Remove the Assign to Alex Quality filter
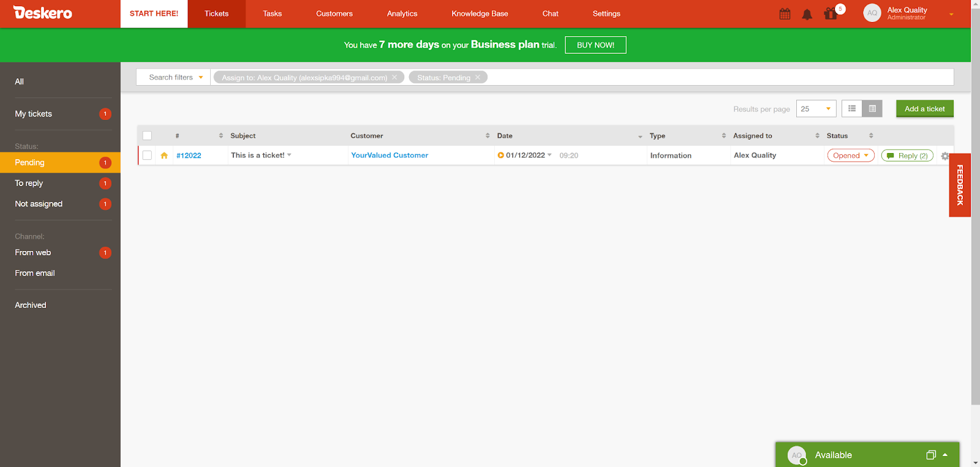 pos(394,78)
